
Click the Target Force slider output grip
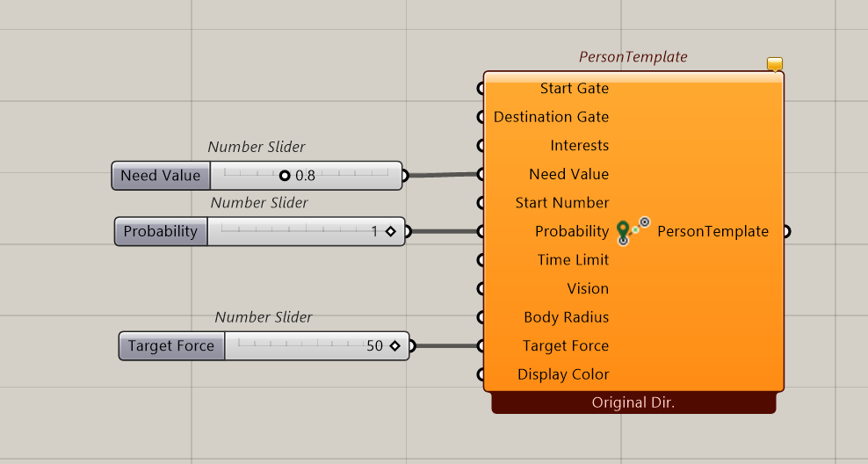pos(412,346)
